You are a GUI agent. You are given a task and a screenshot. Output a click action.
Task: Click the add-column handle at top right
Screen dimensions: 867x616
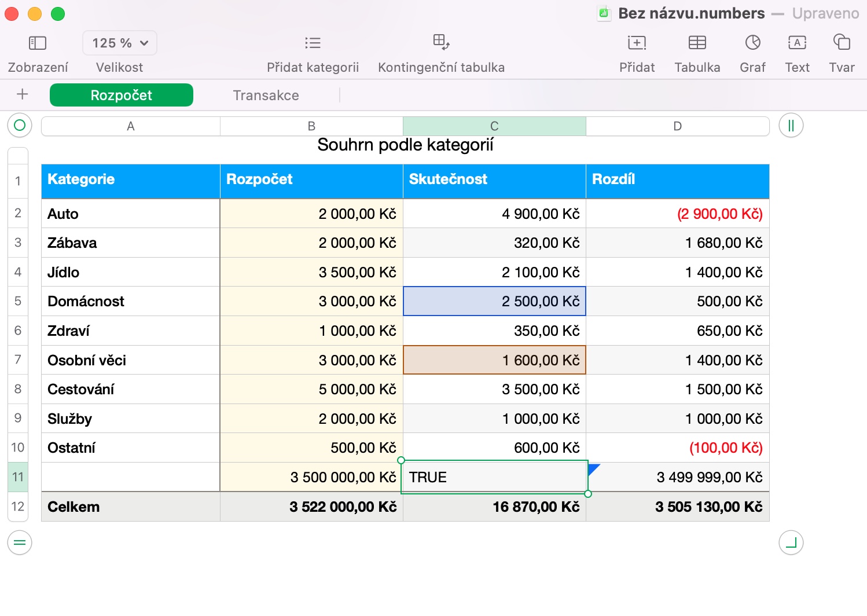[791, 126]
